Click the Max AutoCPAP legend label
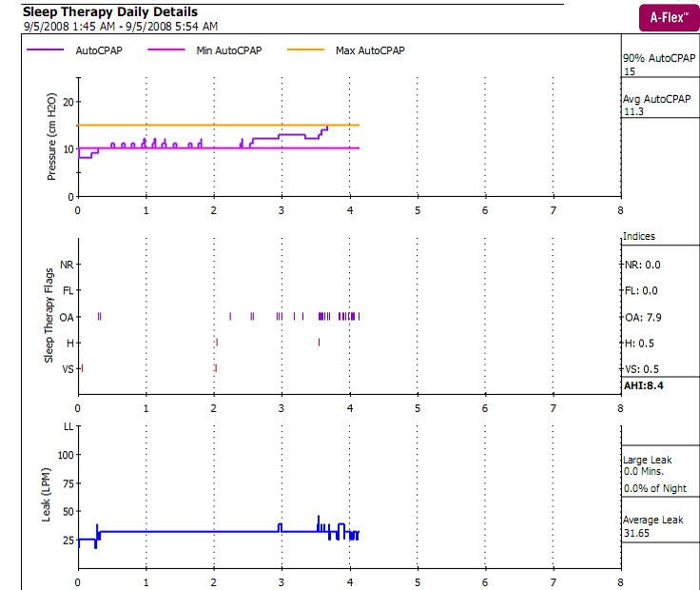This screenshot has width=700, height=590. pyautogui.click(x=370, y=50)
